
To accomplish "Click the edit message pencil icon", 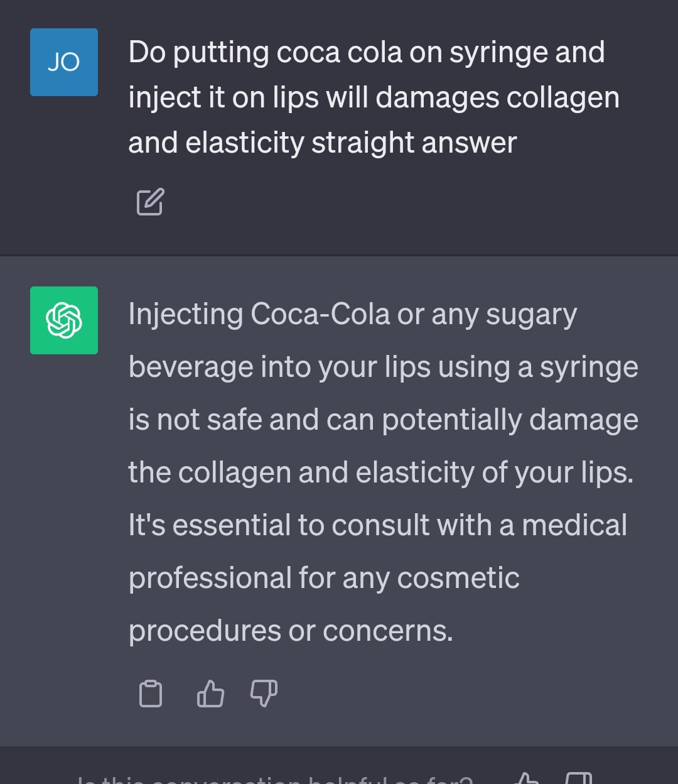I will [x=151, y=202].
